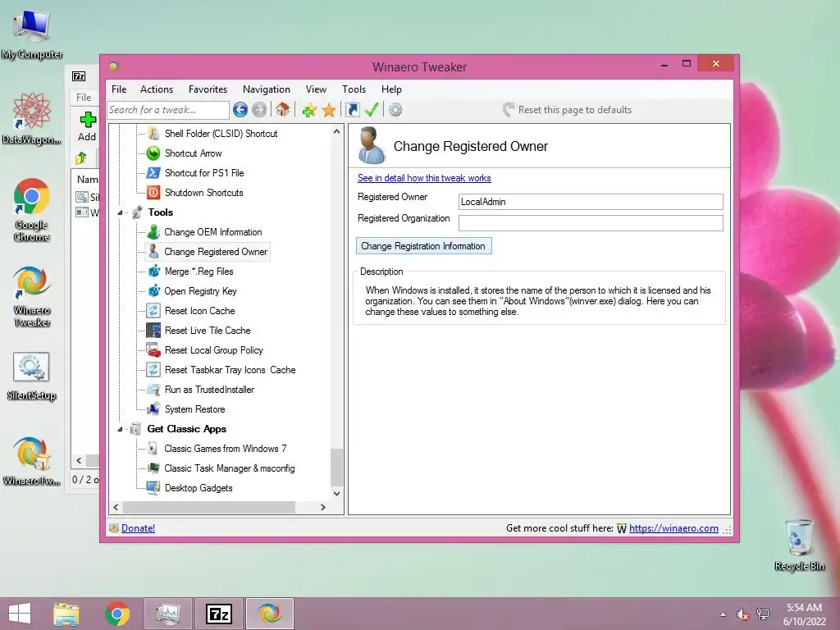The image size is (840, 630).
Task: Select the Tools category label
Action: click(x=161, y=212)
